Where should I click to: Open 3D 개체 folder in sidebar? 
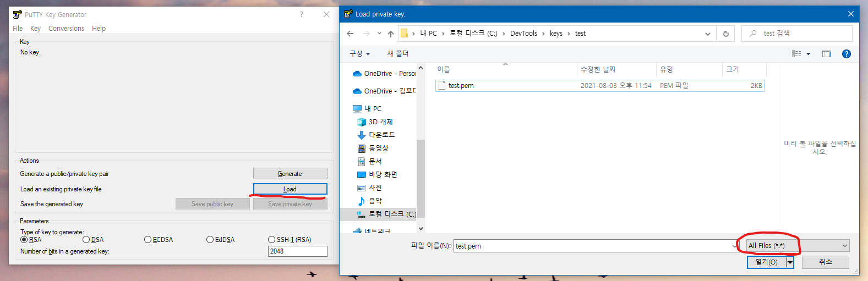pos(375,122)
